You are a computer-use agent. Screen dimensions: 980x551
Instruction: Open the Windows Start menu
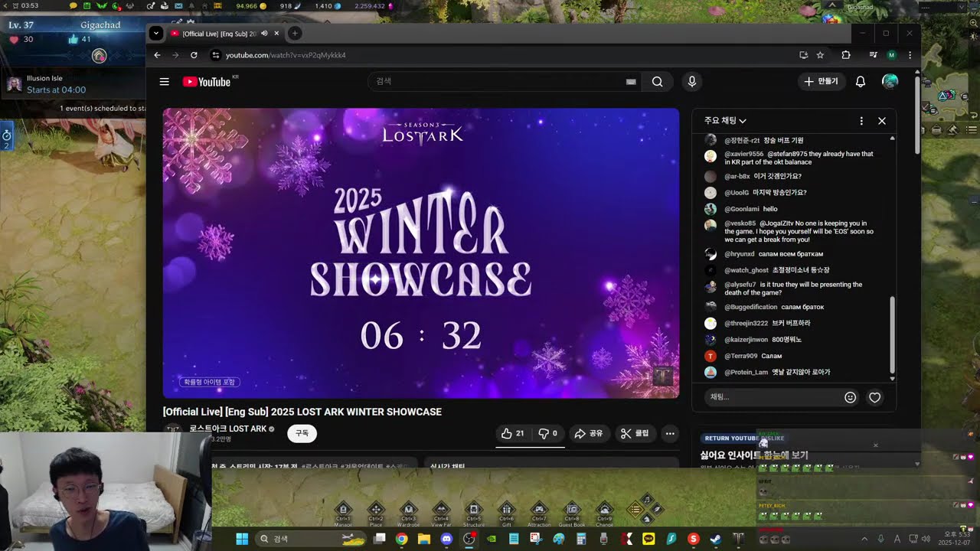[x=242, y=539]
